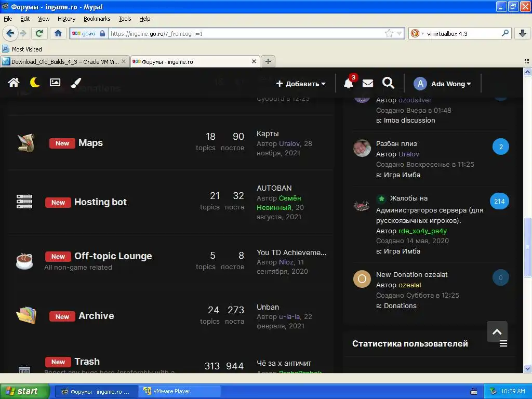Open the History menu
Image resolution: width=532 pixels, height=399 pixels.
(66, 19)
